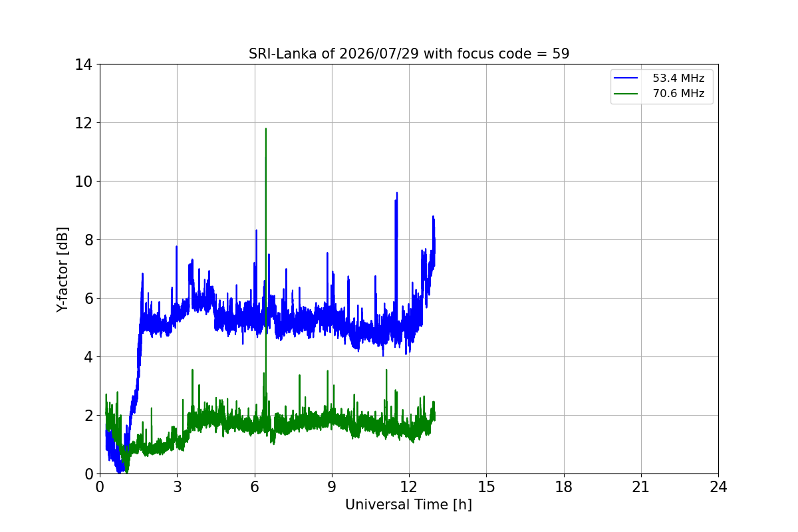
Task: Click the blue legend line swatch
Action: tap(626, 78)
